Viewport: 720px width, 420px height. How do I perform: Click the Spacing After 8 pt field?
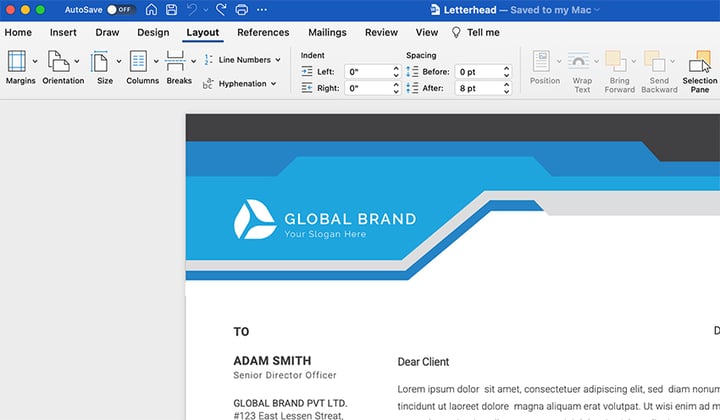coord(479,88)
